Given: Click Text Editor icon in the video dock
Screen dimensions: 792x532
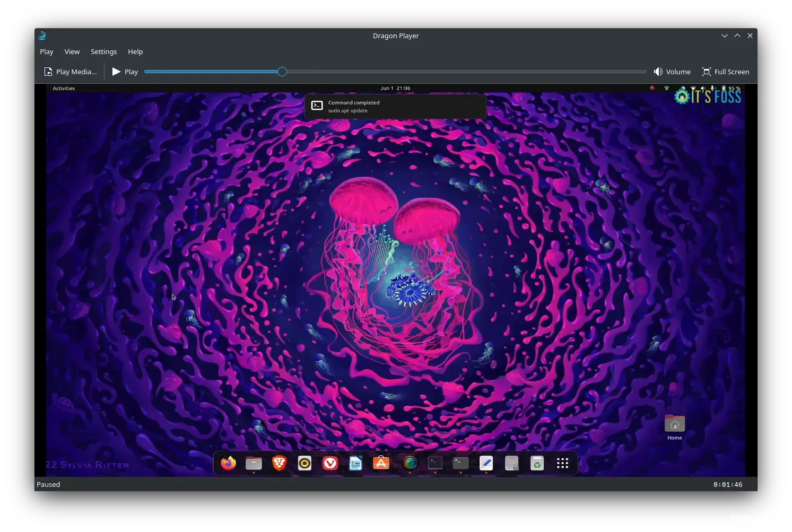Looking at the screenshot, I should (x=486, y=463).
